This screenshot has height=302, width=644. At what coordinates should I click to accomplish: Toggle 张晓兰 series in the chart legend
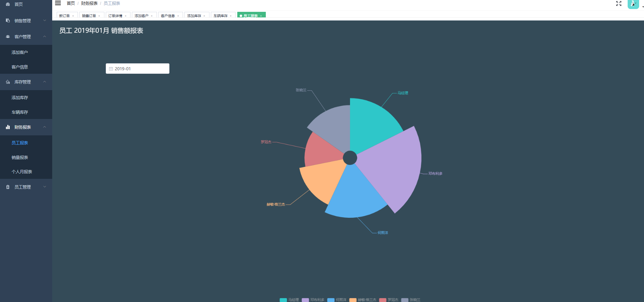coord(411,300)
